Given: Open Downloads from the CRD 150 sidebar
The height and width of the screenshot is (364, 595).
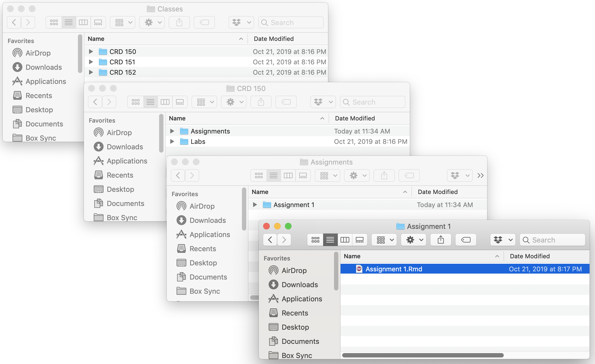Looking at the screenshot, I should 125,147.
